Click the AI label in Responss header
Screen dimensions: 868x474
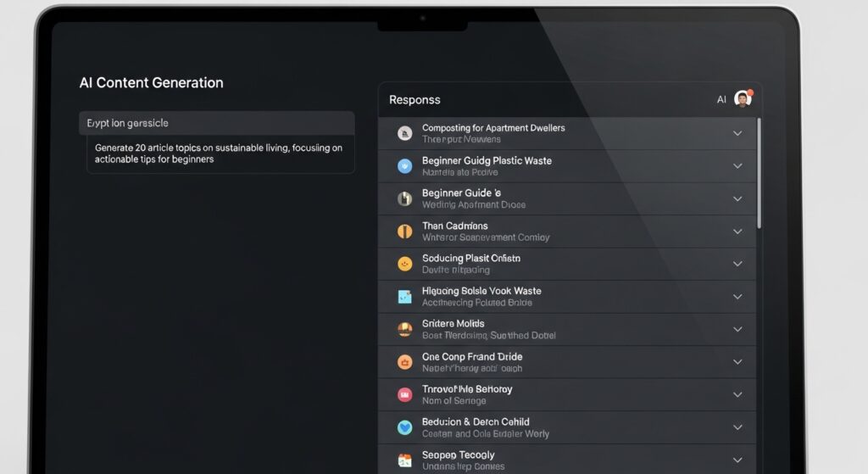[721, 99]
